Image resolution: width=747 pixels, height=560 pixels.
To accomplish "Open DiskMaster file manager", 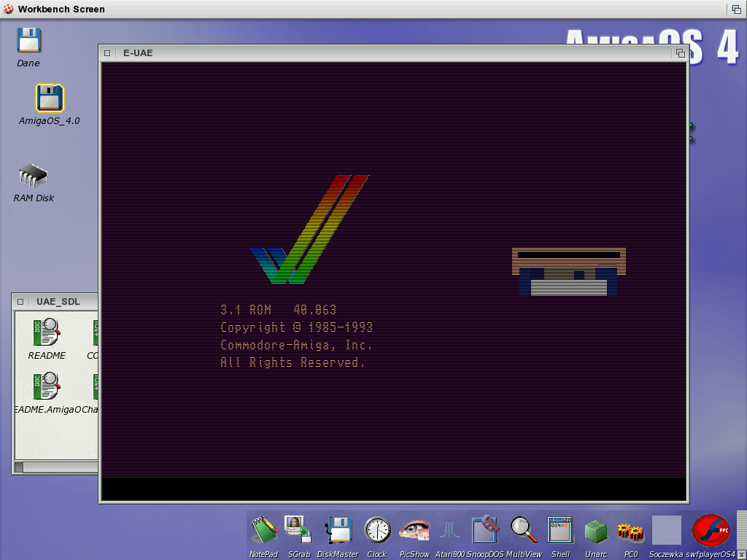I will [338, 530].
